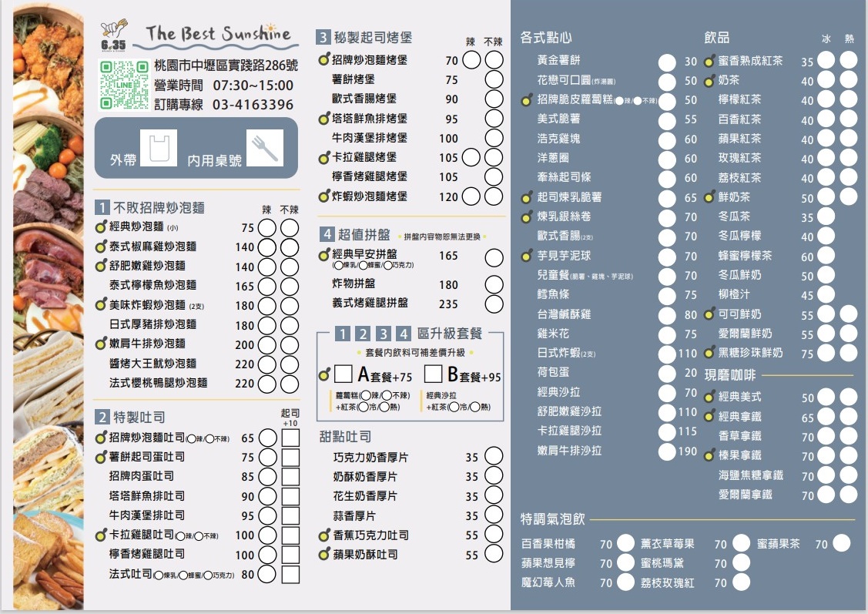The width and height of the screenshot is (868, 614).
Task: Click the number 3 badge beside 秘製起司烤堡
Action: [323, 37]
